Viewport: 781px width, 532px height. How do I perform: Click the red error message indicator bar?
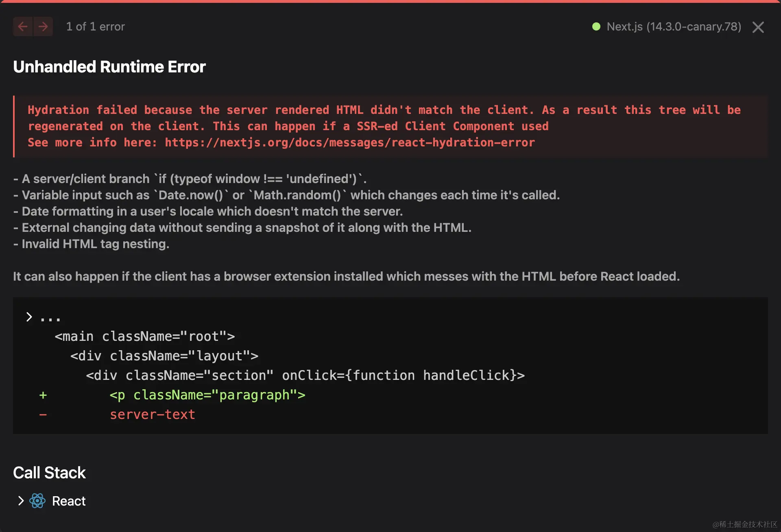coord(15,126)
